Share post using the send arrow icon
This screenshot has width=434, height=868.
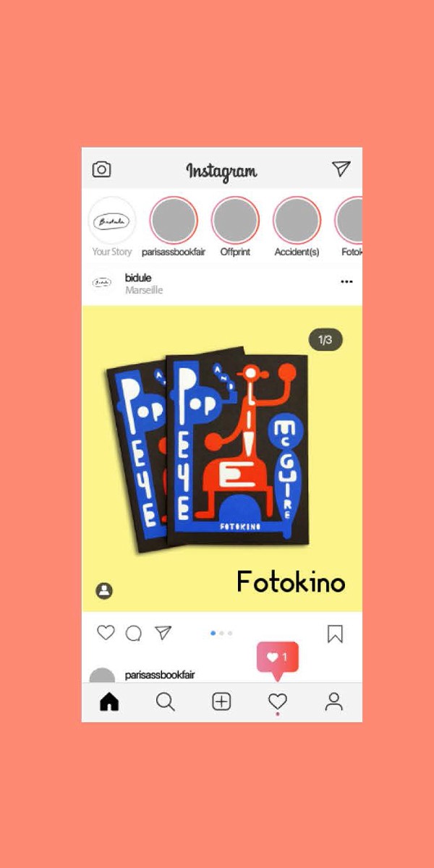point(163,633)
